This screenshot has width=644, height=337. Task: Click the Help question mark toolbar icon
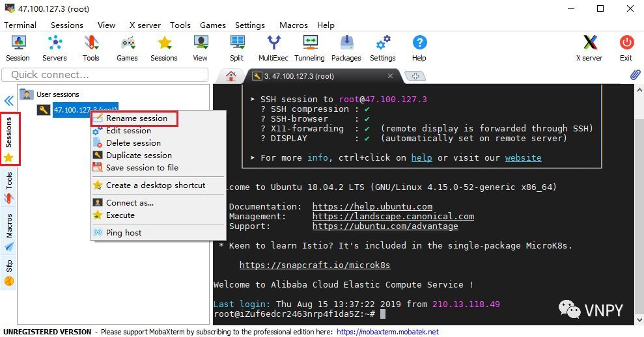pyautogui.click(x=419, y=48)
